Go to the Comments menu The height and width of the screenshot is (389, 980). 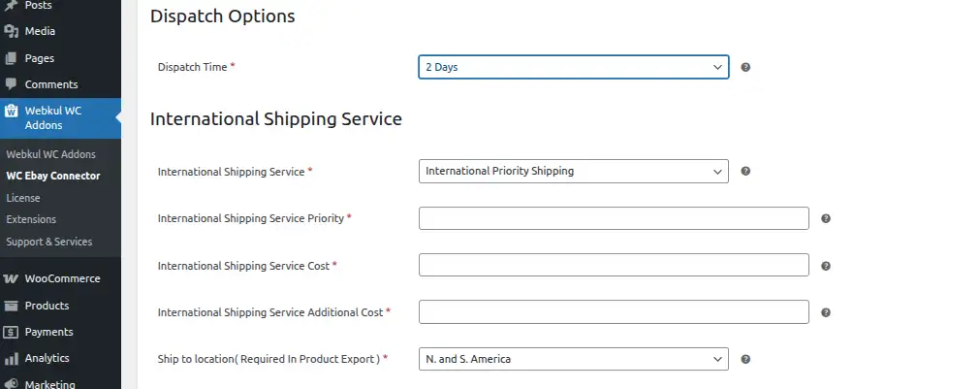click(x=50, y=84)
